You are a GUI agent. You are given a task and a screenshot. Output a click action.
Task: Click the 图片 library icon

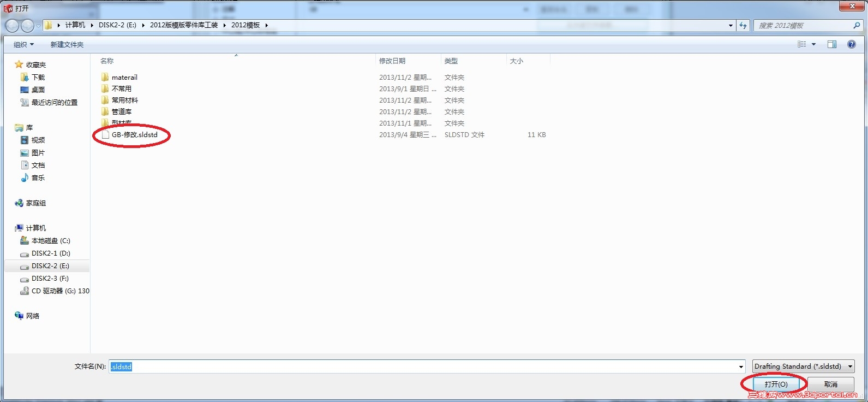click(x=25, y=153)
